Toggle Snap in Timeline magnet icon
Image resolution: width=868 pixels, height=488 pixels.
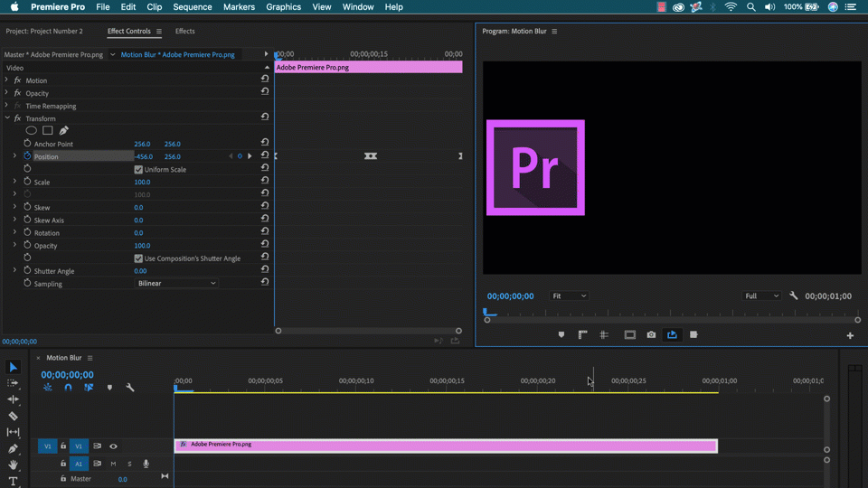[x=68, y=388]
